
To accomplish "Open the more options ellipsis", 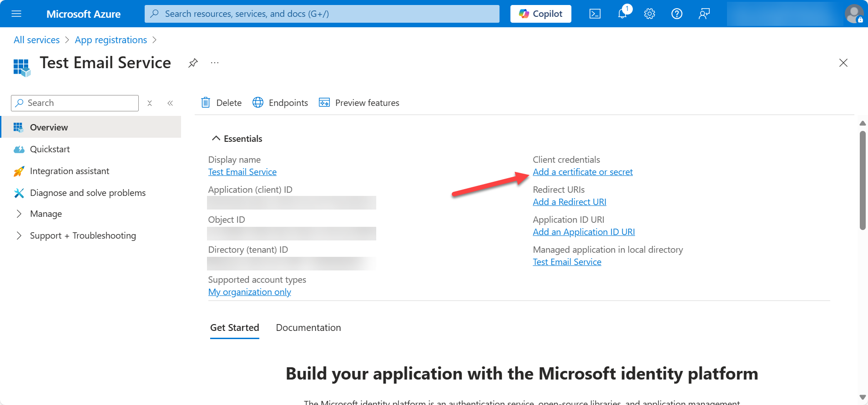I will pos(215,63).
